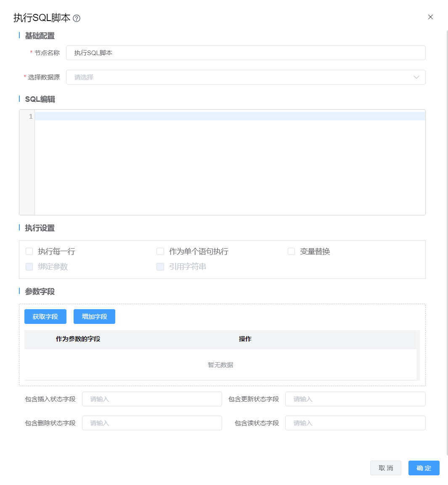This screenshot has width=448, height=485.
Task: Focus the 节点名称 input field
Action: [245, 53]
